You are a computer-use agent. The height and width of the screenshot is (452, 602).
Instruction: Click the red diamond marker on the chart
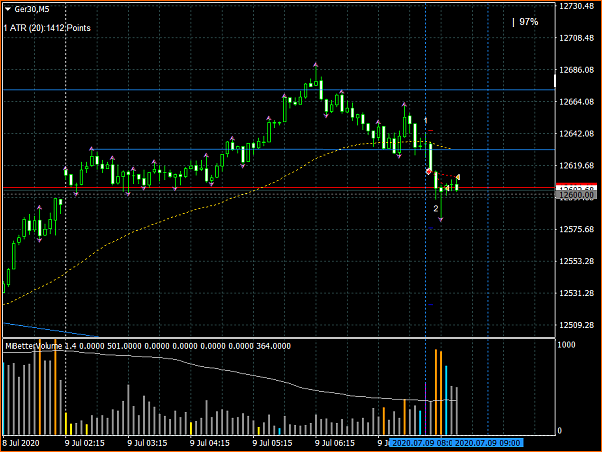point(429,171)
